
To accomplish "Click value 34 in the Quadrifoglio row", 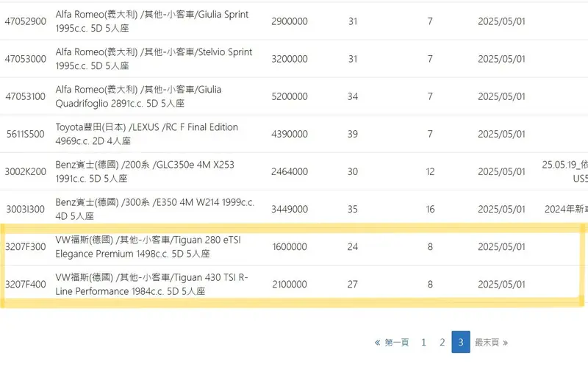I will coord(353,96).
